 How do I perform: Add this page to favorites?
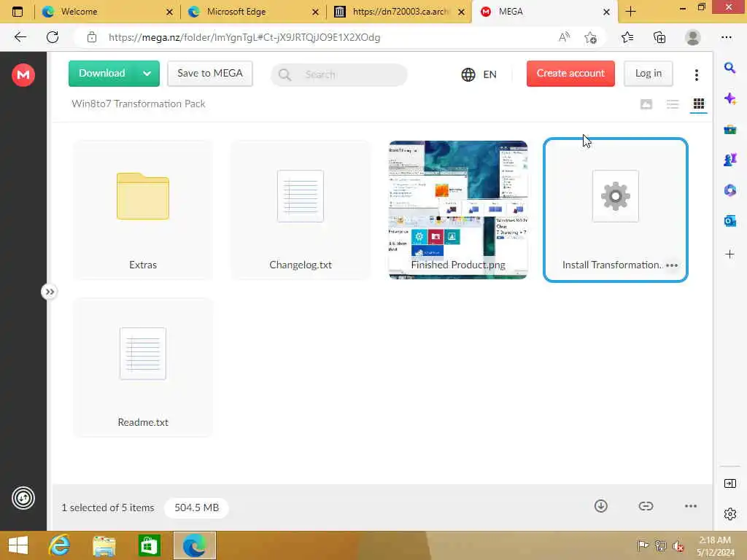click(591, 37)
